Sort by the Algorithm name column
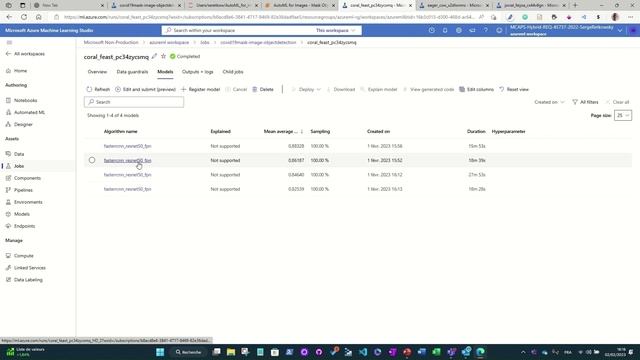The width and height of the screenshot is (640, 360). (x=120, y=131)
